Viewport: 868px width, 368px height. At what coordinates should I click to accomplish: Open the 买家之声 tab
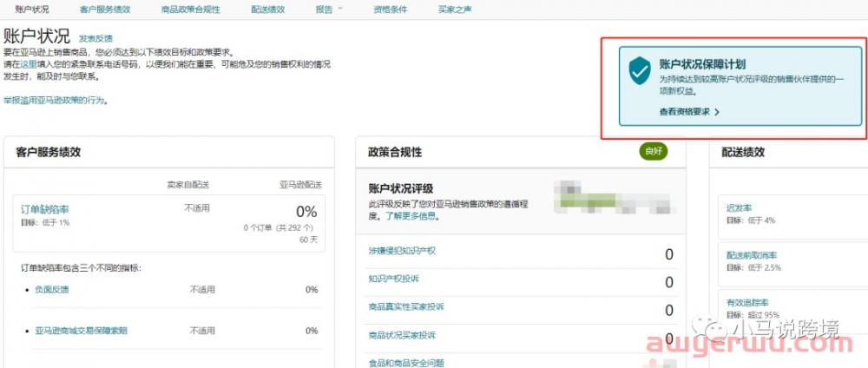click(455, 10)
